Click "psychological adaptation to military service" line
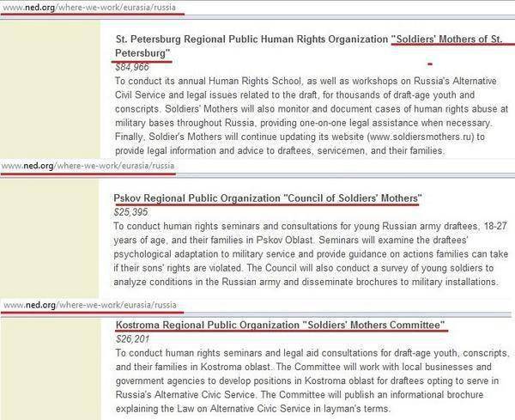The width and height of the screenshot is (515, 420). point(311,254)
